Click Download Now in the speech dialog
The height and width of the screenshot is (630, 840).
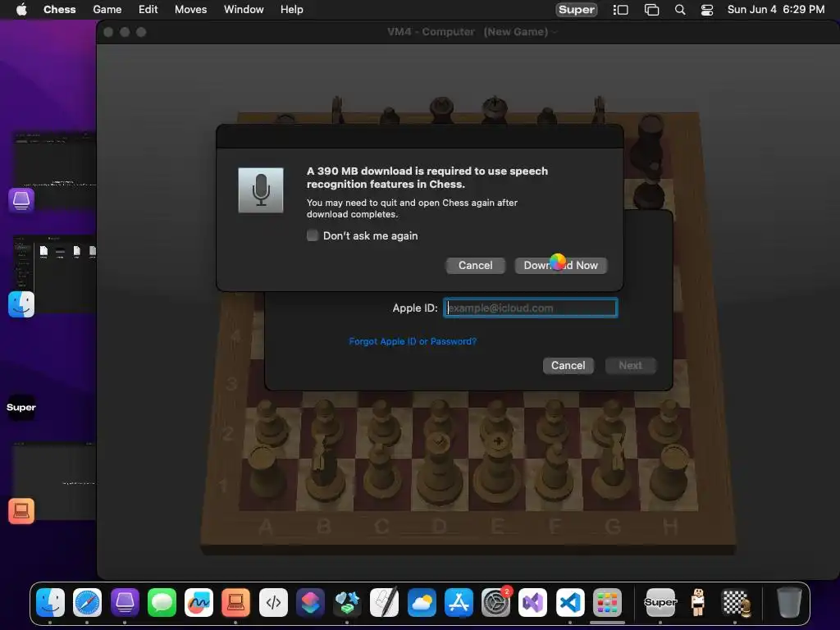click(x=561, y=266)
